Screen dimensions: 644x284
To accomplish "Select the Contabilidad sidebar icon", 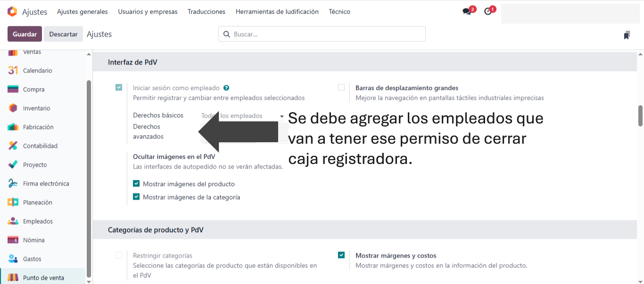I will click(13, 146).
